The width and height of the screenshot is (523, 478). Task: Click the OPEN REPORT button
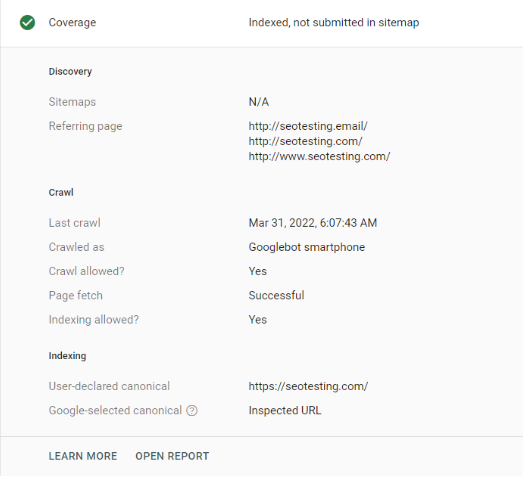[x=172, y=456]
